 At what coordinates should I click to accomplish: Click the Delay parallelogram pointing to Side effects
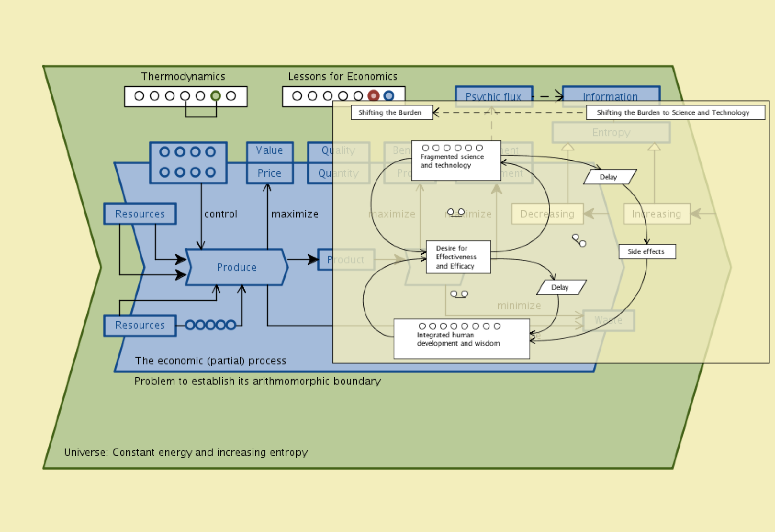(x=609, y=177)
